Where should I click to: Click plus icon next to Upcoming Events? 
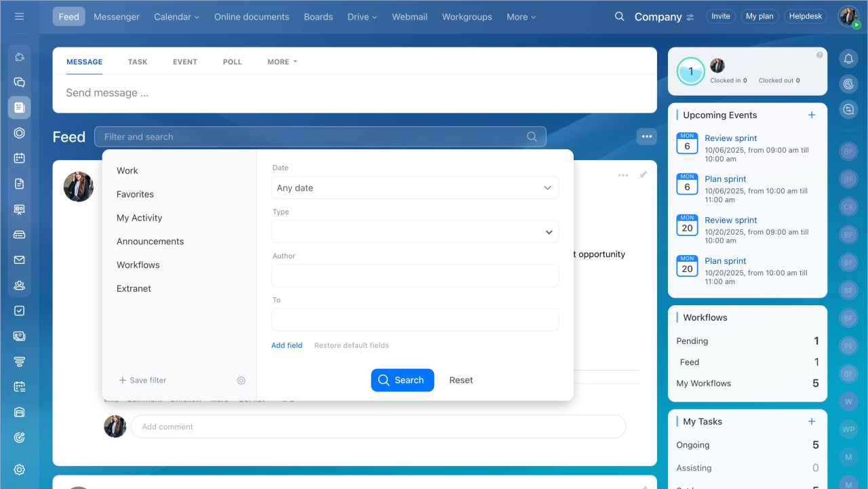click(812, 115)
